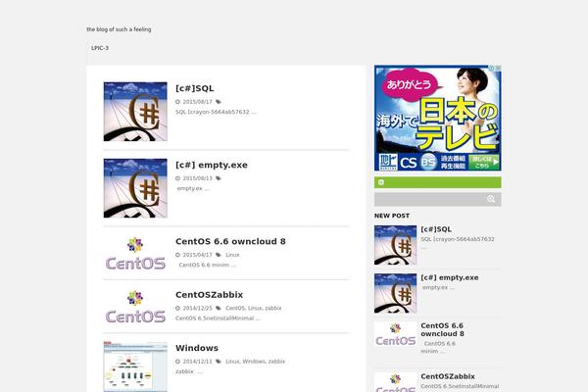Click the tag icon in the empty.exe post meta
Viewport: 588px width, 392px height.
[x=219, y=178]
